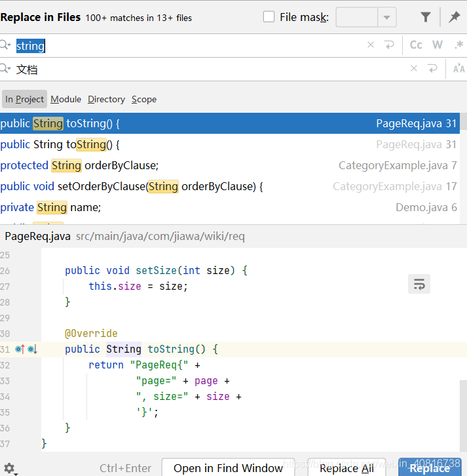Select second PageReq.java 31 result row

[229, 144]
